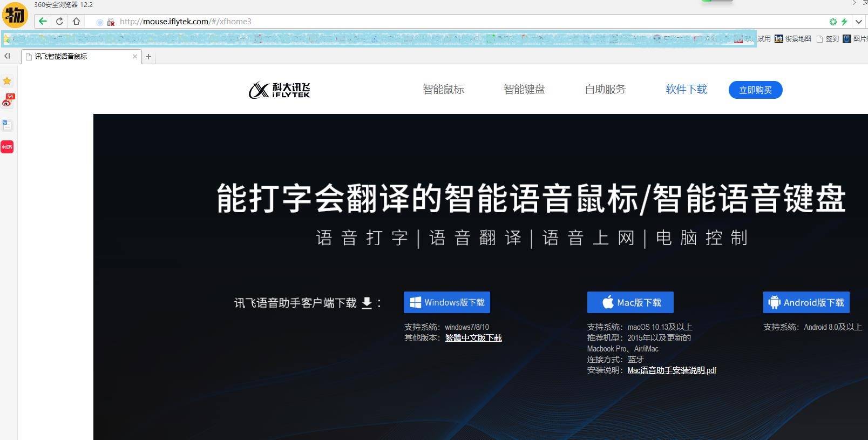Go to 自助服务 page
Screen dimensions: 868x440
click(x=605, y=90)
